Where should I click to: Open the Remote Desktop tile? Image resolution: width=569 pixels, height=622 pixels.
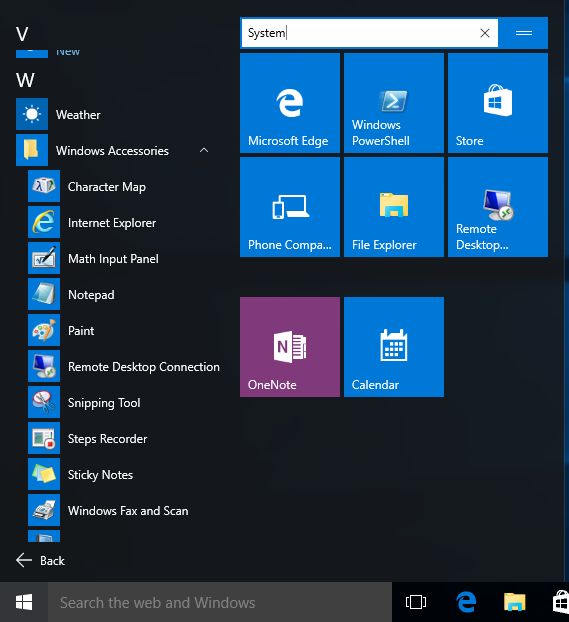[x=498, y=207]
